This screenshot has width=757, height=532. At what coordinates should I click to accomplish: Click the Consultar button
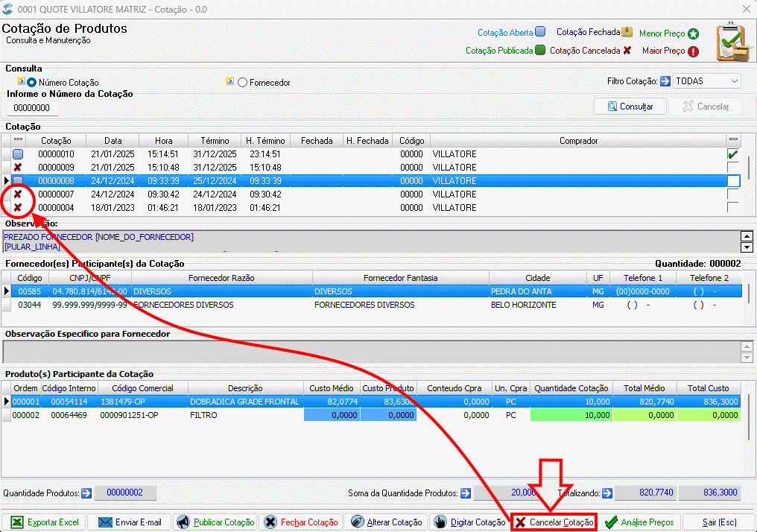click(x=630, y=107)
